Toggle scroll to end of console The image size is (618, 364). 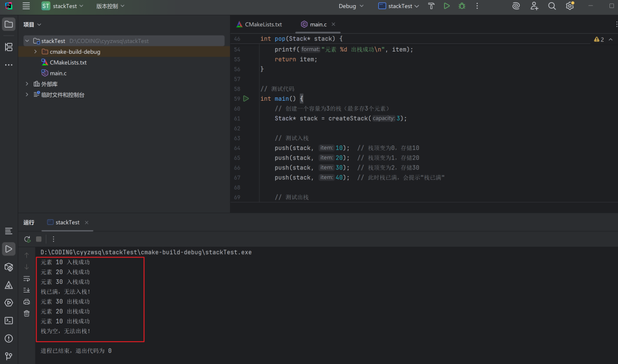[26, 290]
